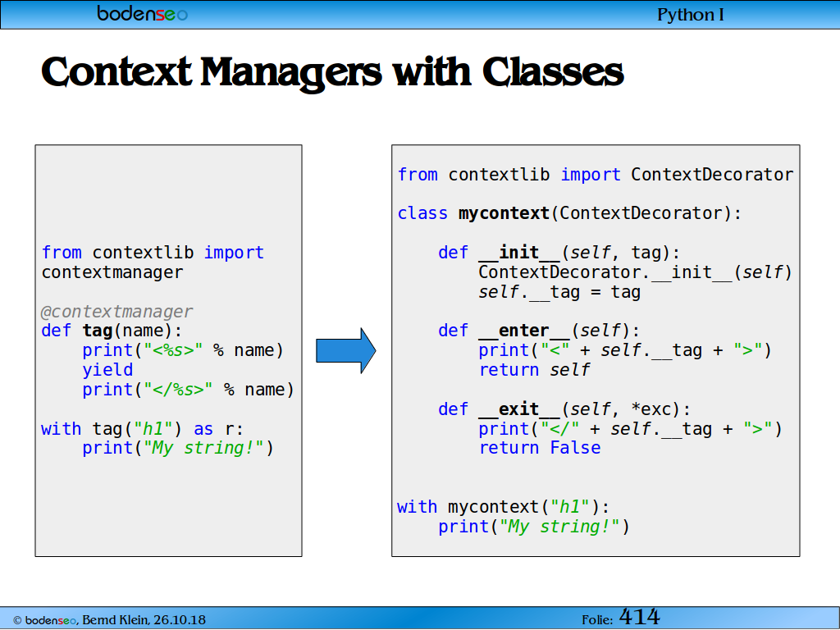Click 'self.__tag = tag' line

(x=559, y=292)
